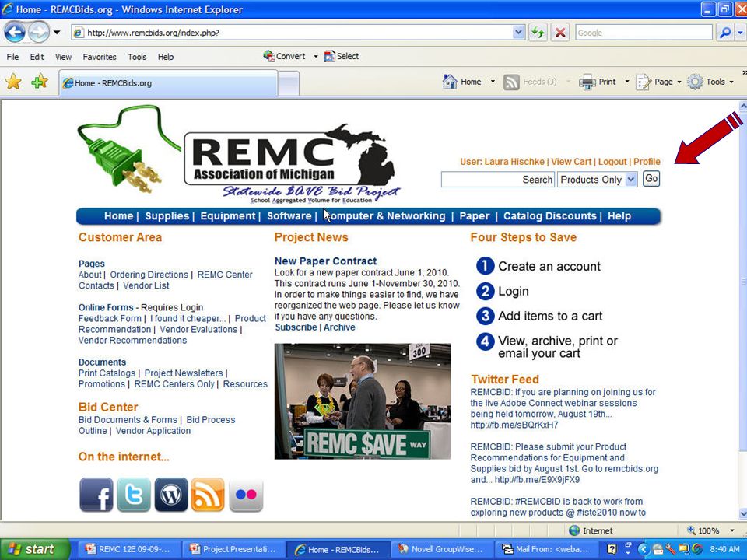Image resolution: width=747 pixels, height=560 pixels.
Task: Open the File menu
Action: [x=12, y=57]
